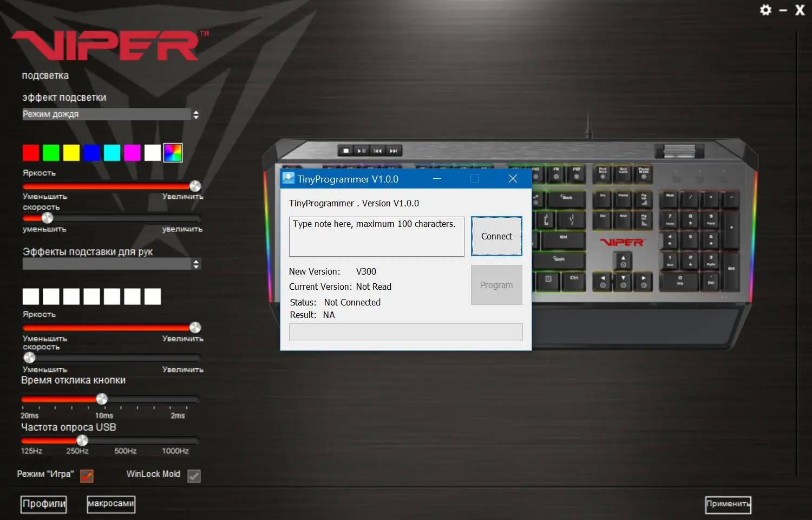Screen dimensions: 812x520
Task: Click 'Not Connected' status text
Action: (352, 302)
